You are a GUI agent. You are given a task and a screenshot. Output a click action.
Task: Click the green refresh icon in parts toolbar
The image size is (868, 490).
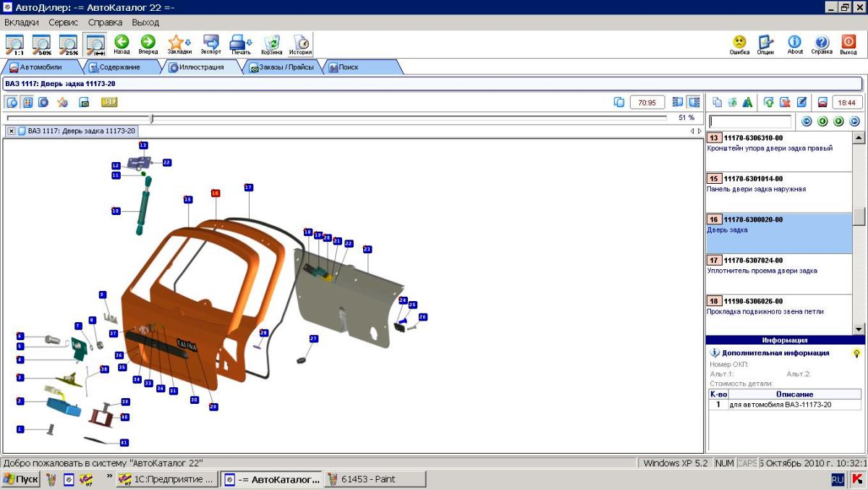(733, 102)
